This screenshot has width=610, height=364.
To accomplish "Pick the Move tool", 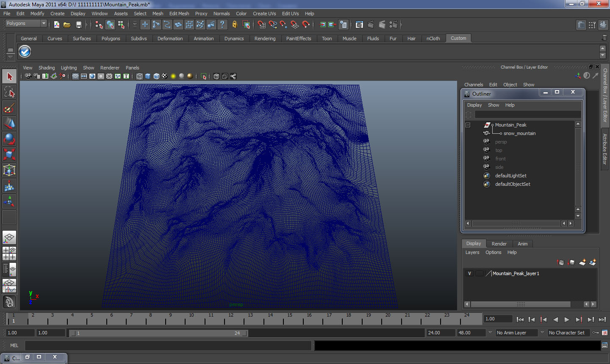I will click(9, 123).
